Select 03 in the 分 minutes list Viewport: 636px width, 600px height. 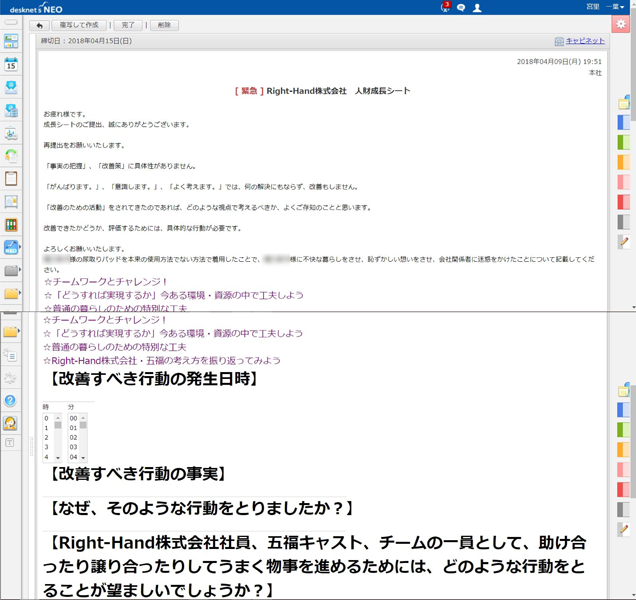(x=73, y=447)
